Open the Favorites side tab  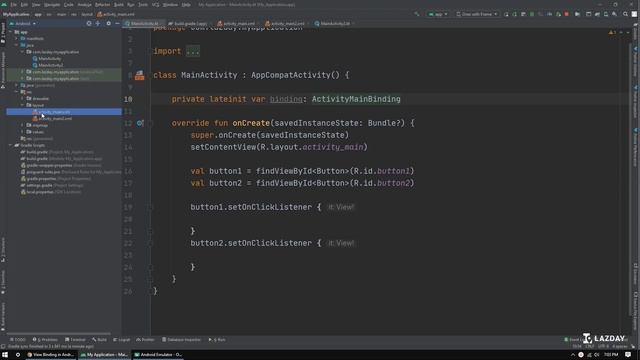(x=3, y=282)
